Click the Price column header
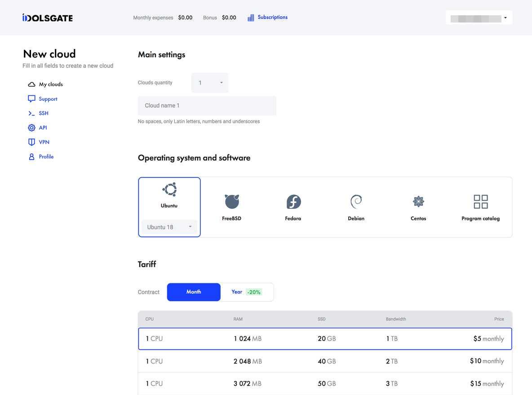This screenshot has width=532, height=395. [499, 319]
